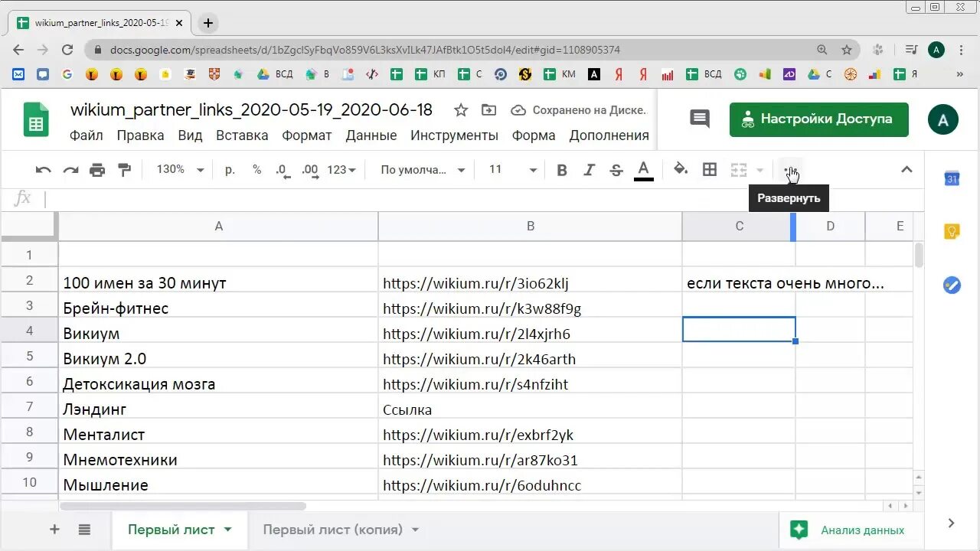Screen dimensions: 980x551
Task: Select column B header
Action: (530, 227)
